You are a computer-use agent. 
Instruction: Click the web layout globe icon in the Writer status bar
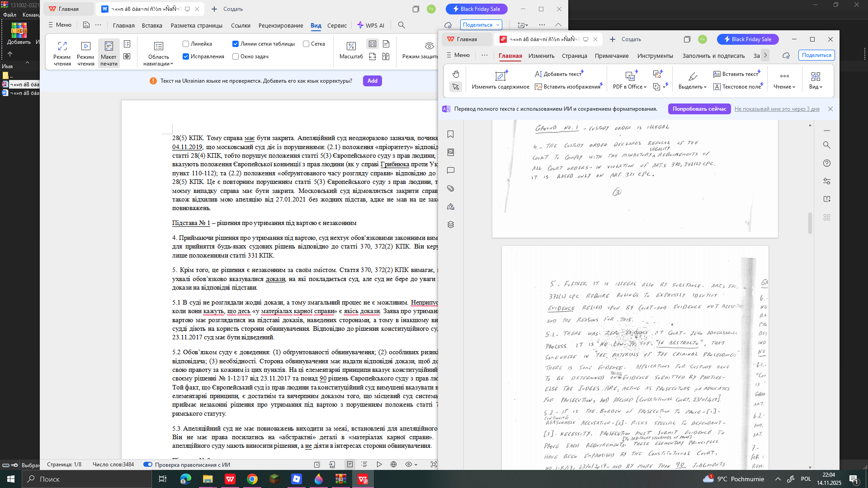(x=394, y=465)
